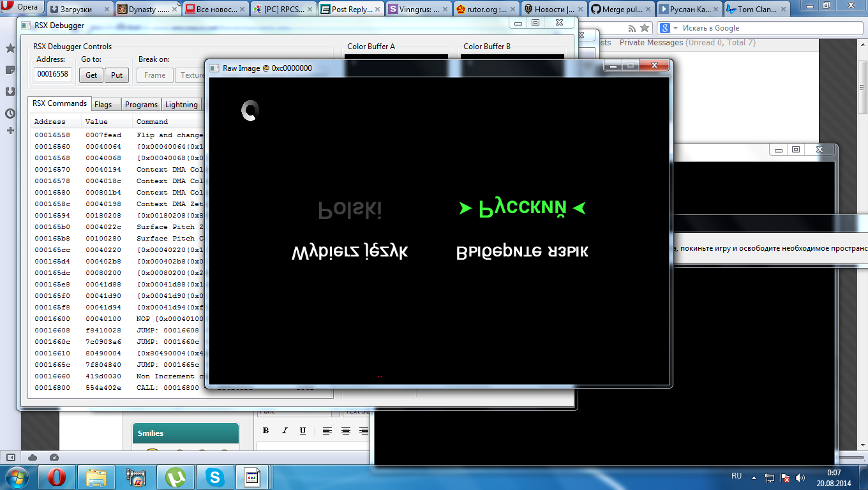Viewport: 868px width, 490px height.
Task: Toggle the Opera panel button in status bar
Action: (x=10, y=457)
